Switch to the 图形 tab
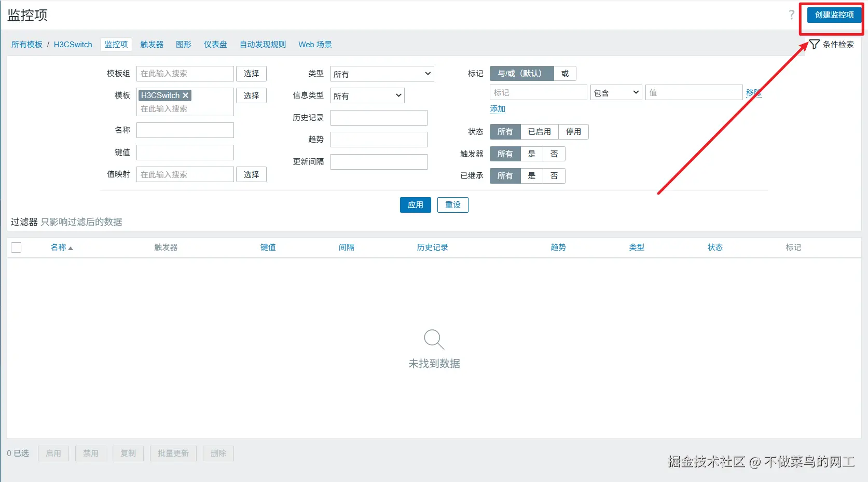Image resolution: width=868 pixels, height=482 pixels. pyautogui.click(x=184, y=45)
